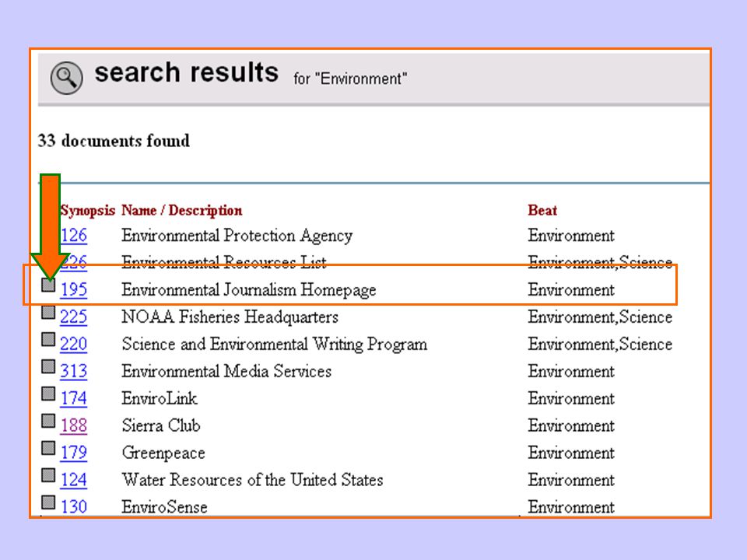Click the EnviroSense name text

coord(164,506)
